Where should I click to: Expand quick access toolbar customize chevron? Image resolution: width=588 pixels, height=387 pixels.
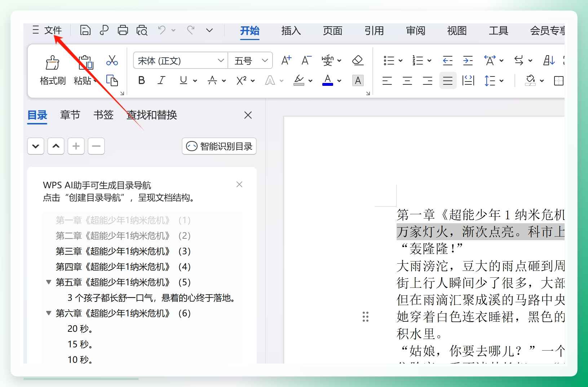pos(209,30)
